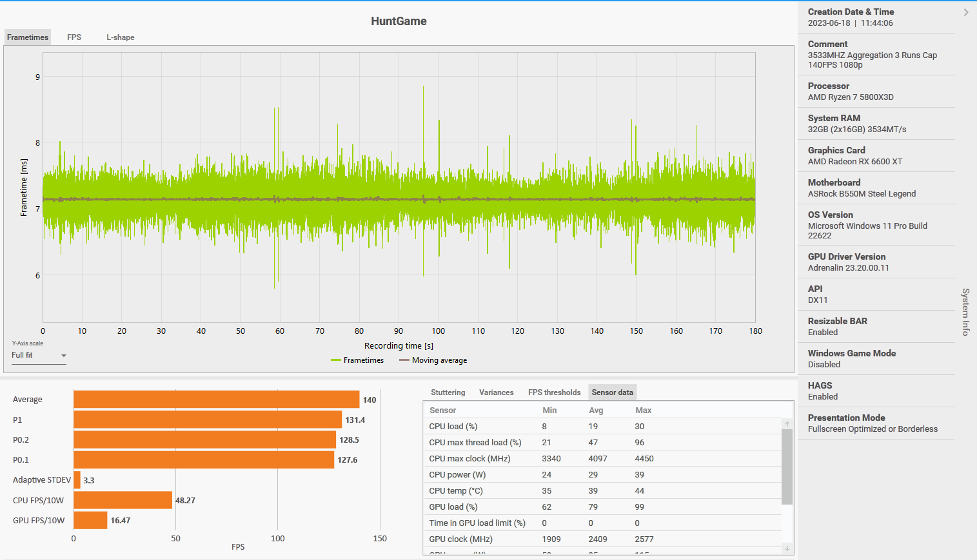Expand the Full fit scale combo box
The image size is (977, 560).
39,355
